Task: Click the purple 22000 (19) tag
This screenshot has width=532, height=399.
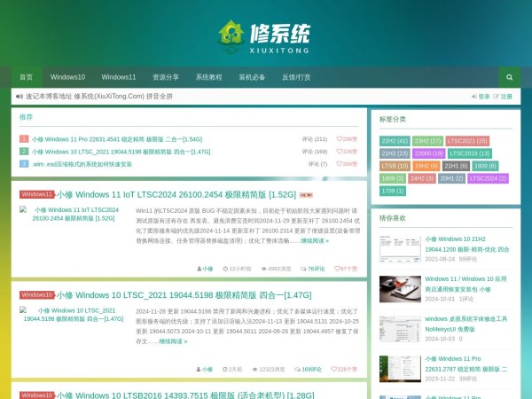Action: pyautogui.click(x=429, y=153)
